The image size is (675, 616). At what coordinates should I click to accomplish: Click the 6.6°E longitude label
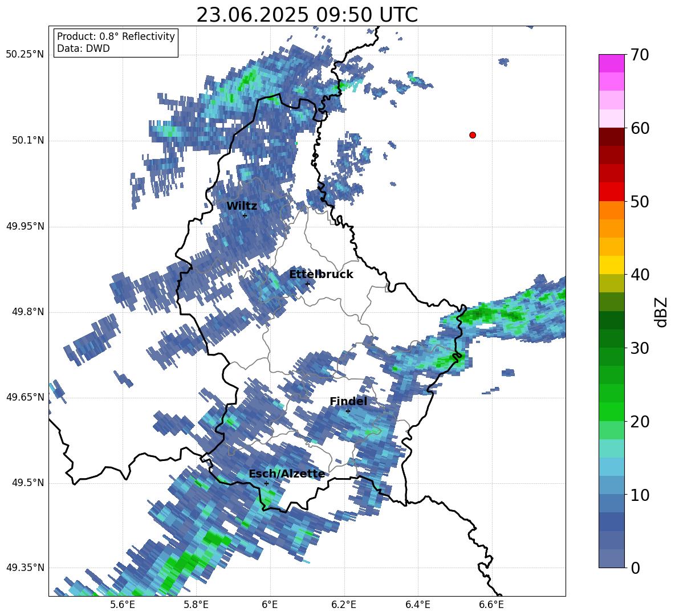pyautogui.click(x=491, y=605)
